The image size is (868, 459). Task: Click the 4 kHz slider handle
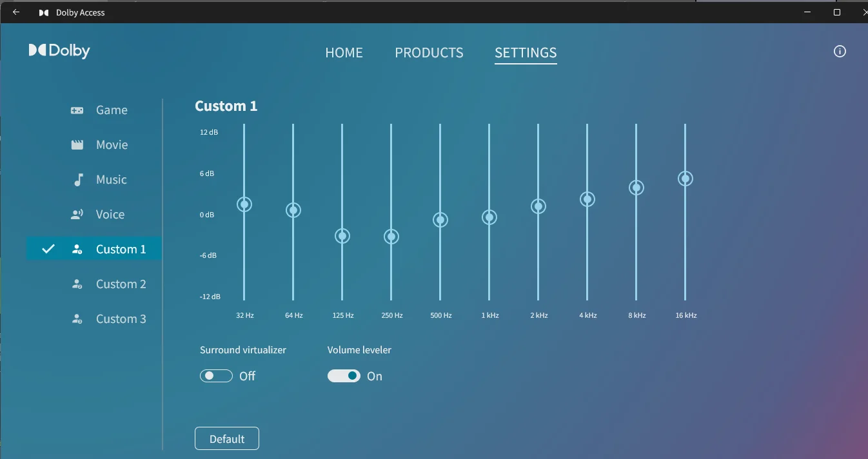point(587,199)
